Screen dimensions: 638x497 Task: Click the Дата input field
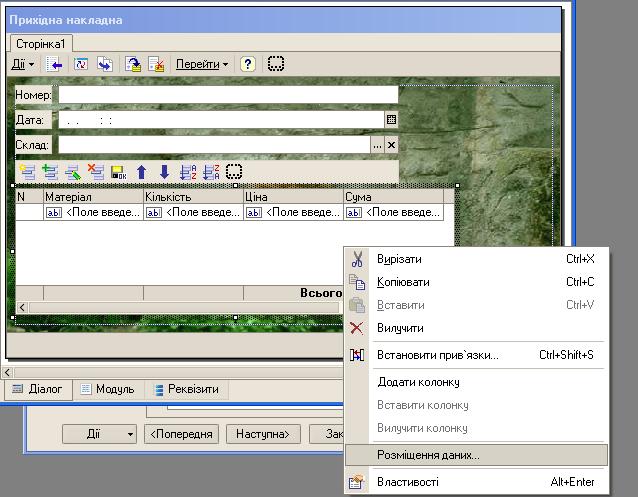click(221, 120)
